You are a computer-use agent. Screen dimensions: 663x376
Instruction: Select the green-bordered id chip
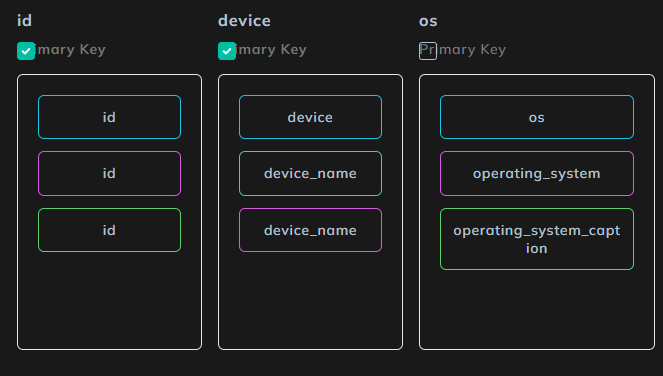point(110,230)
